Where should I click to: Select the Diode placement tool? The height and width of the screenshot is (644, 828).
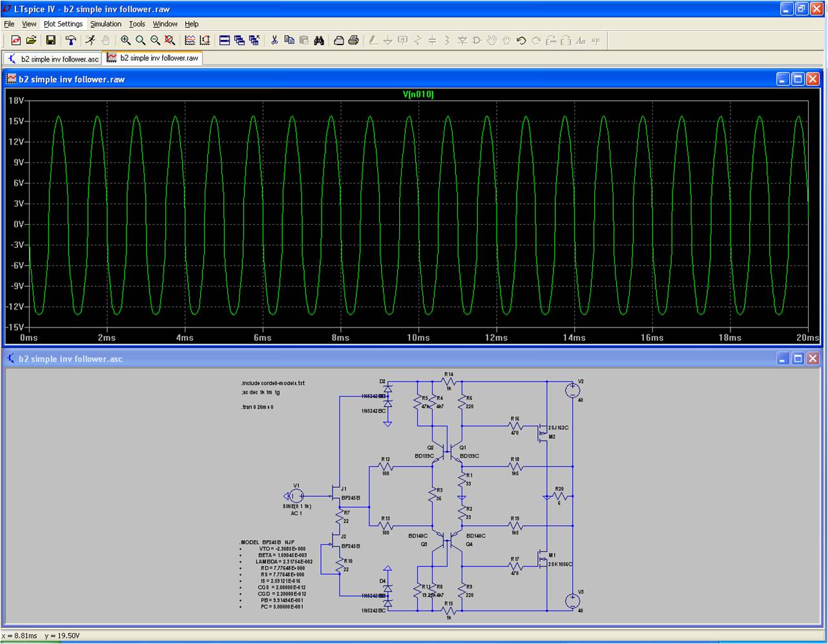(462, 40)
